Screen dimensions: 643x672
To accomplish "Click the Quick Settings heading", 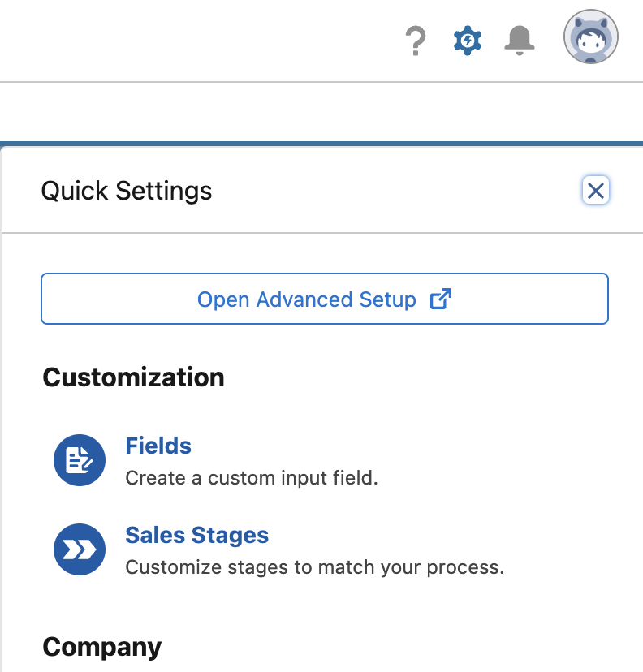I will (x=126, y=191).
